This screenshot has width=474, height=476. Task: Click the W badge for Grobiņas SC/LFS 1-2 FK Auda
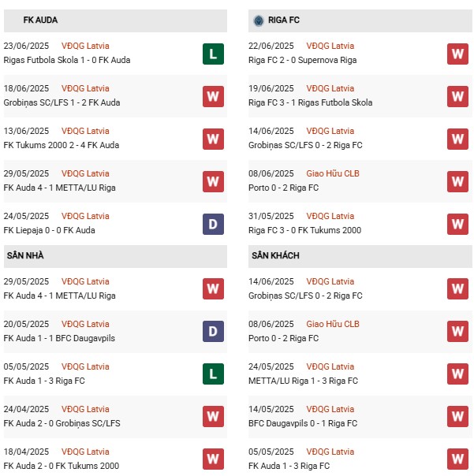213,96
